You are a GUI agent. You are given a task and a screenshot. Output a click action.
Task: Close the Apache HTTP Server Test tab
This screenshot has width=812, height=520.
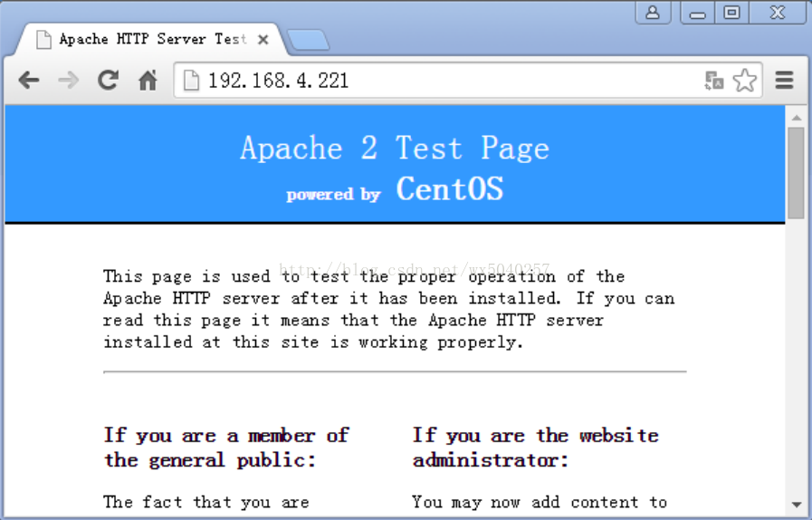point(263,40)
